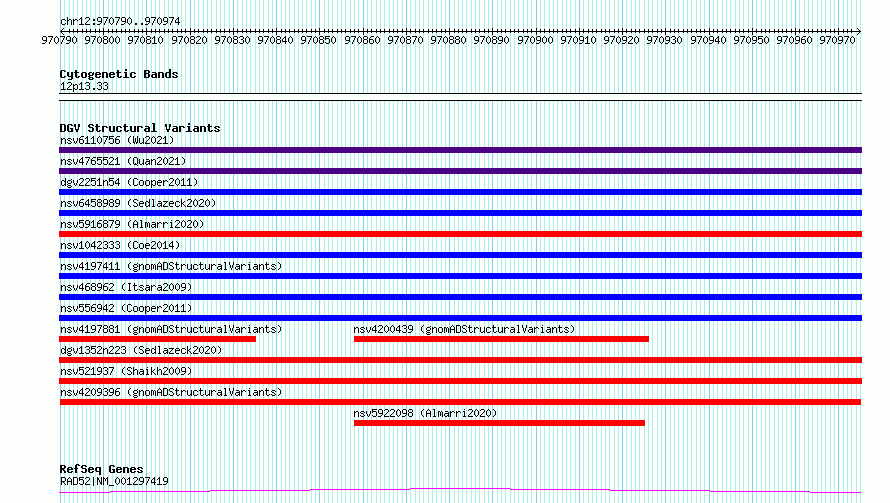The height and width of the screenshot is (503, 890).
Task: Click the dgv2251n54 (Cooper2011) label
Action: click(x=129, y=182)
